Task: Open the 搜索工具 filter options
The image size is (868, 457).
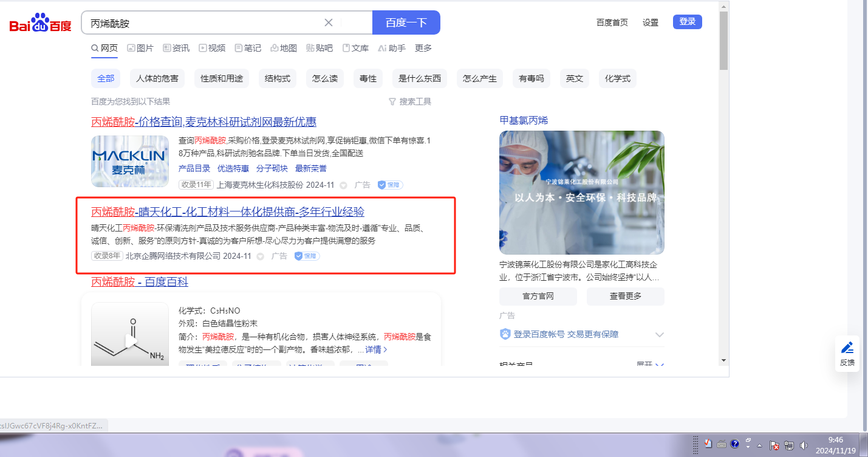Action: [410, 101]
